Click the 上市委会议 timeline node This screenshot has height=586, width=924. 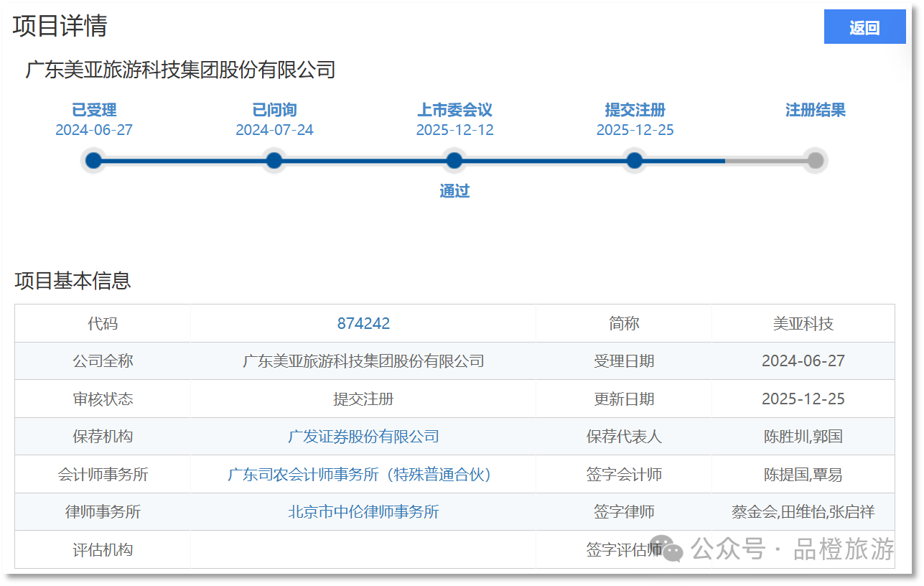point(454,160)
